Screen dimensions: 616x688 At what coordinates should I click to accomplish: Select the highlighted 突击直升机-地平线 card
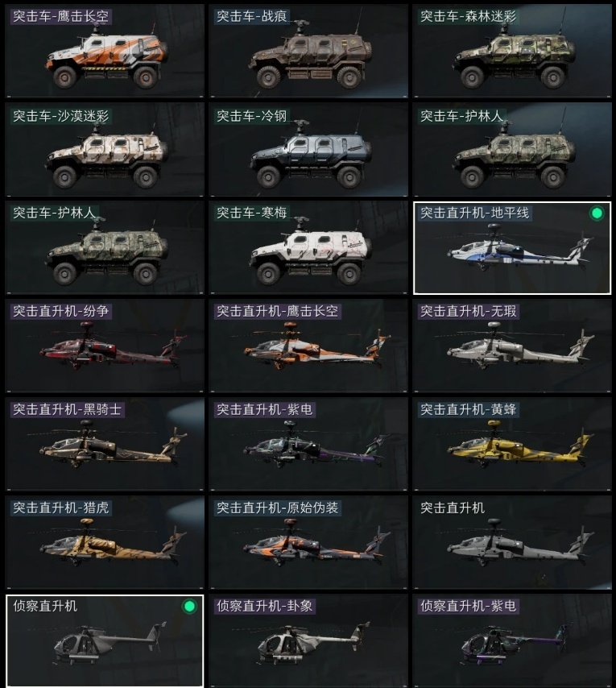(x=512, y=247)
